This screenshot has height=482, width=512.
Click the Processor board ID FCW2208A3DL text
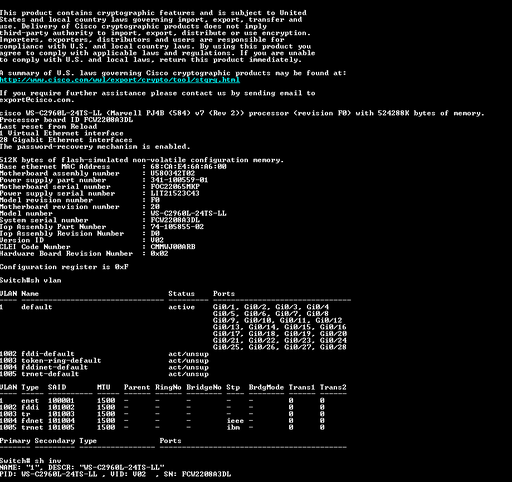[66, 120]
